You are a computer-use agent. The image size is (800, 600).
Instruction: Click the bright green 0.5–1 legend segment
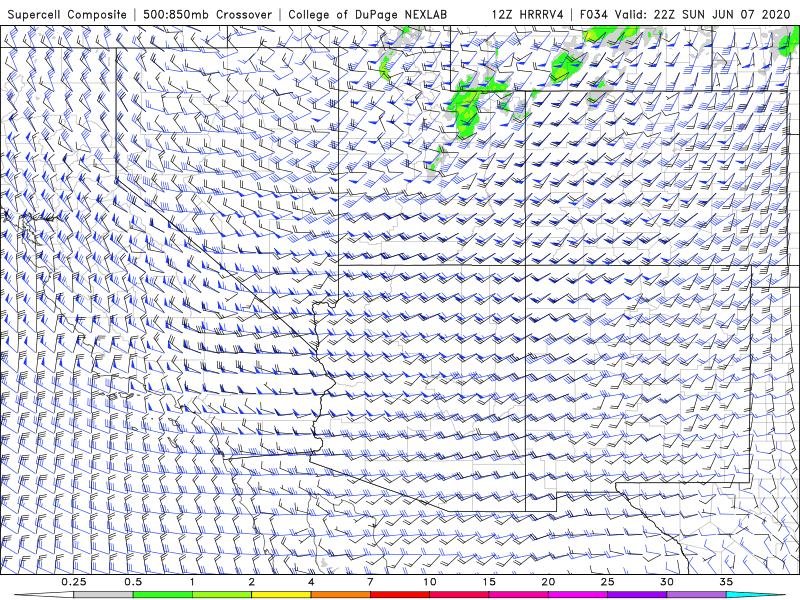point(163,595)
